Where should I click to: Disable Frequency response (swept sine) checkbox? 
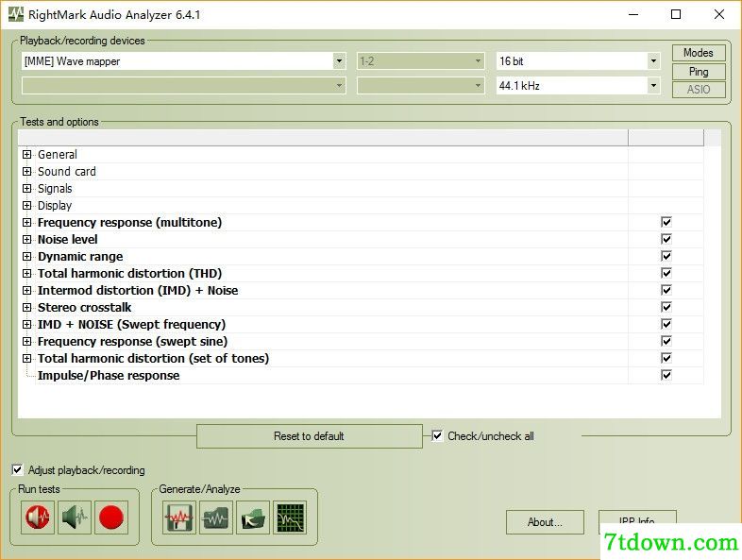[666, 341]
